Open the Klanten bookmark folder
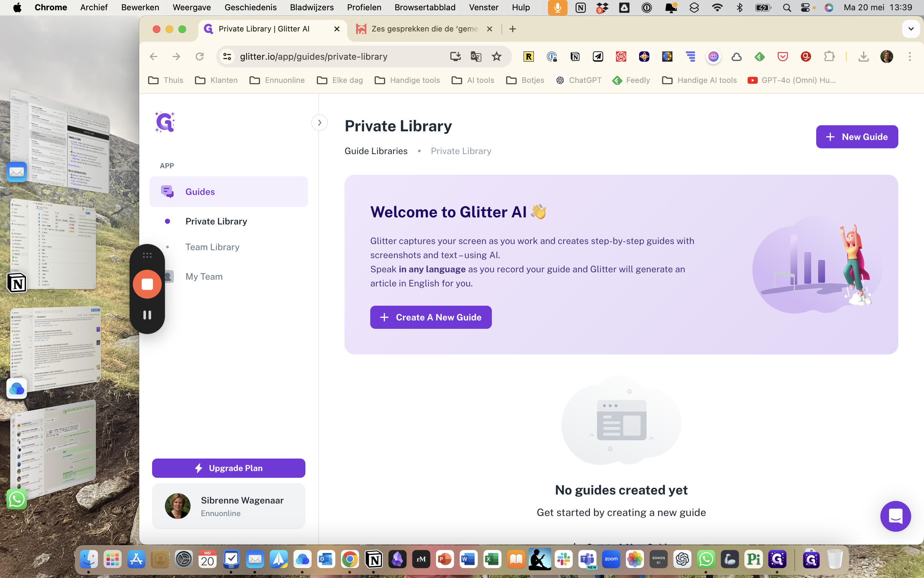The width and height of the screenshot is (924, 578). coord(216,80)
